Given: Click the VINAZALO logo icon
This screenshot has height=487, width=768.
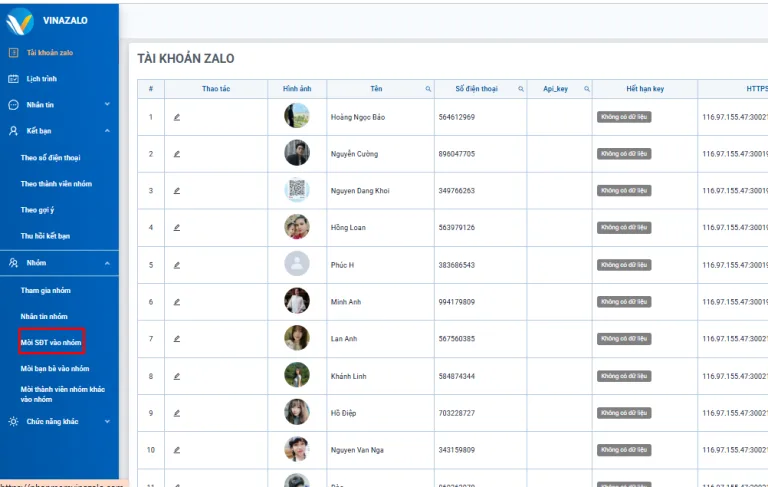Looking at the screenshot, I should coord(20,18).
